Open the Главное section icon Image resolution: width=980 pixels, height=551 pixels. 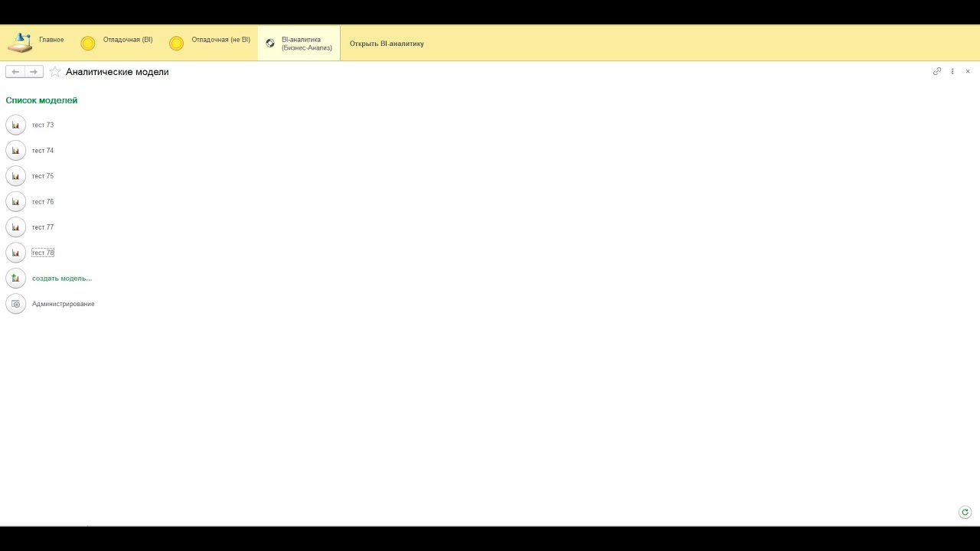point(20,43)
